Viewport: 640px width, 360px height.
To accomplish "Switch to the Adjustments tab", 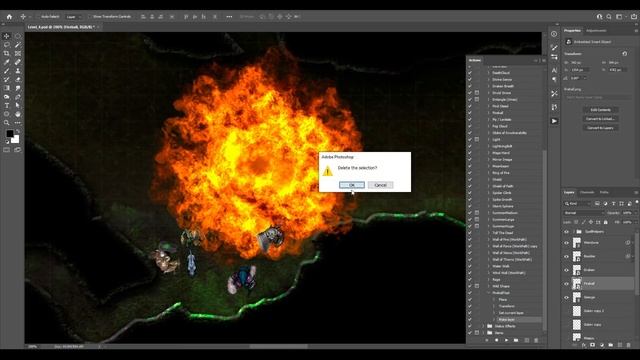I will click(596, 31).
